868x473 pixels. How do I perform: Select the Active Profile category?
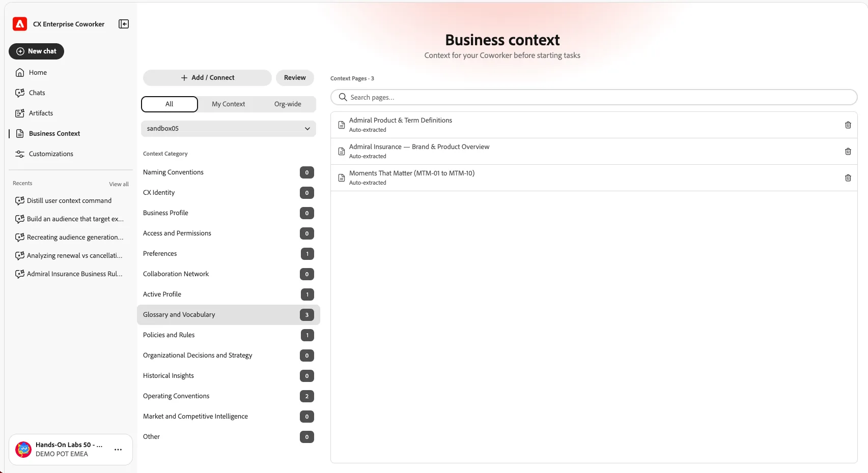click(x=229, y=294)
